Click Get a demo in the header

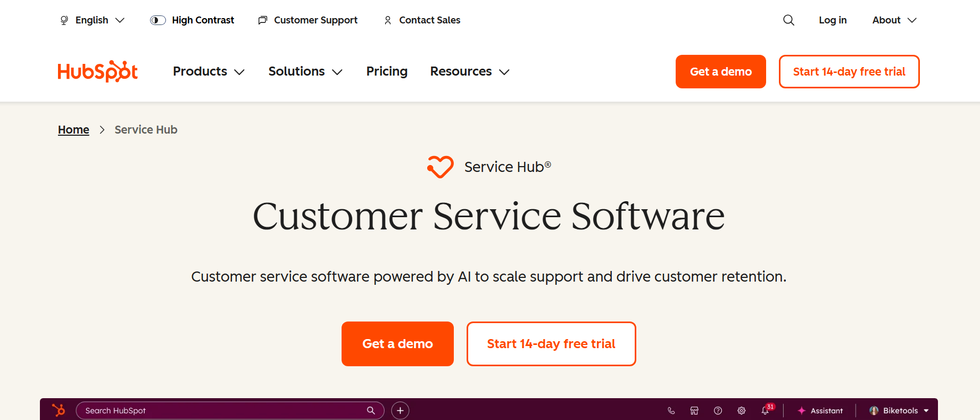(x=721, y=71)
